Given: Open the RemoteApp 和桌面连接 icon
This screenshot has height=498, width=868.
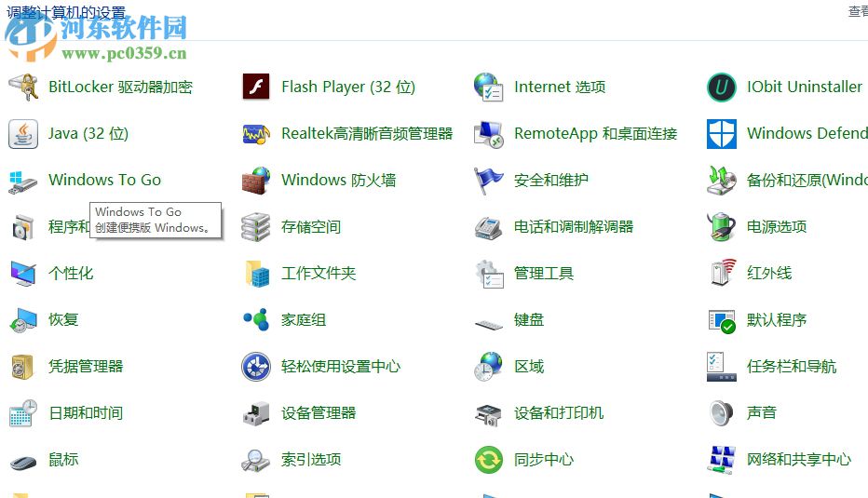Looking at the screenshot, I should click(x=488, y=134).
